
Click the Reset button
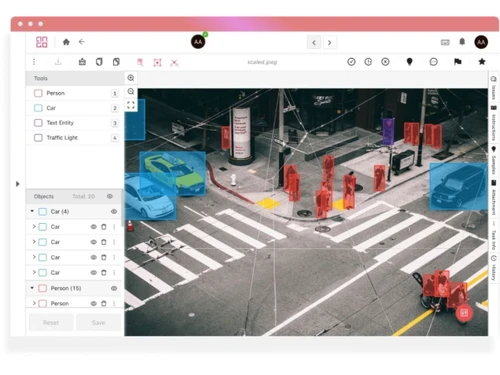(51, 323)
